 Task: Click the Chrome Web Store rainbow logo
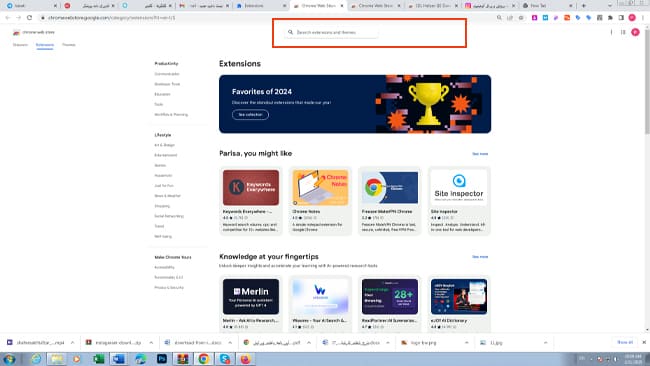[x=16, y=32]
